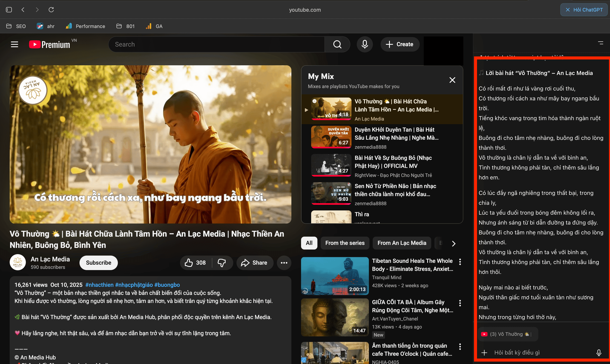Image resolution: width=610 pixels, height=364 pixels.
Task: Subscribe to An Lạc Media channel
Action: [98, 263]
